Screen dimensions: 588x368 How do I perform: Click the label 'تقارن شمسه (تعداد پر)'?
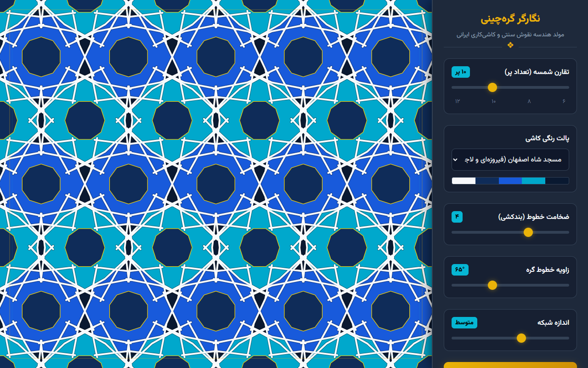click(537, 72)
